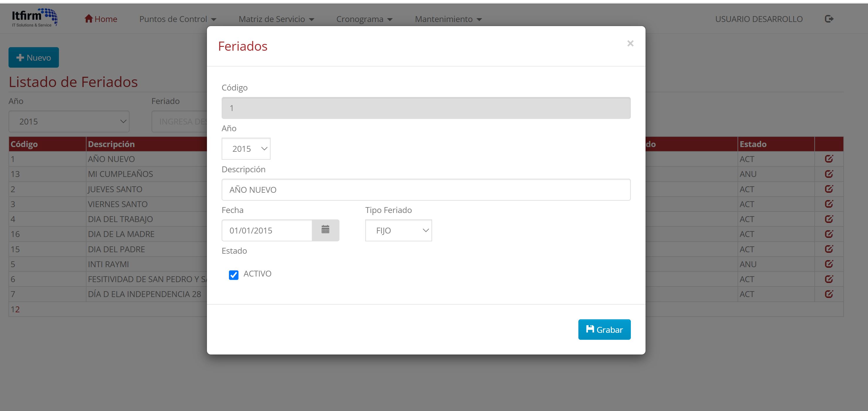Click edit icon for MI CUMPLEAÑOS row
The width and height of the screenshot is (868, 411).
click(x=829, y=174)
